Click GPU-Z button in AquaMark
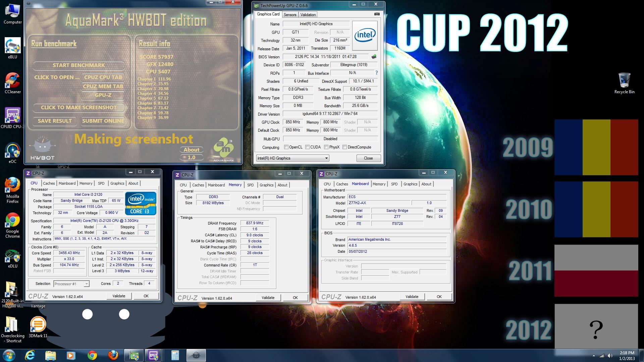 pyautogui.click(x=103, y=95)
